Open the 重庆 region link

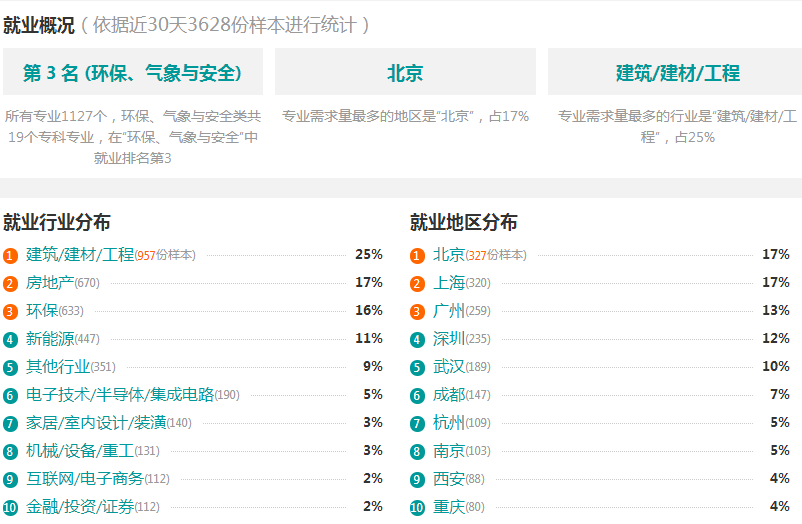(449, 507)
